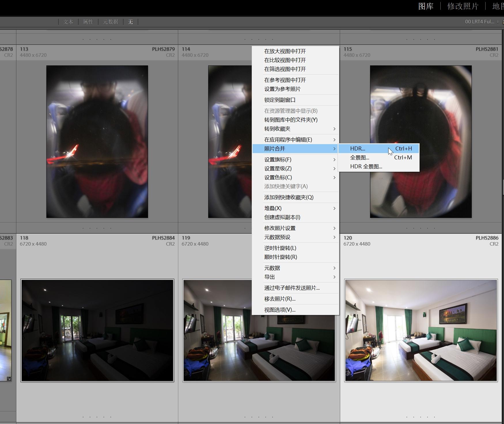Screen dimensions: 504x424
Task: Click 添加到快捷收藏夹(Q)
Action: tap(295, 197)
